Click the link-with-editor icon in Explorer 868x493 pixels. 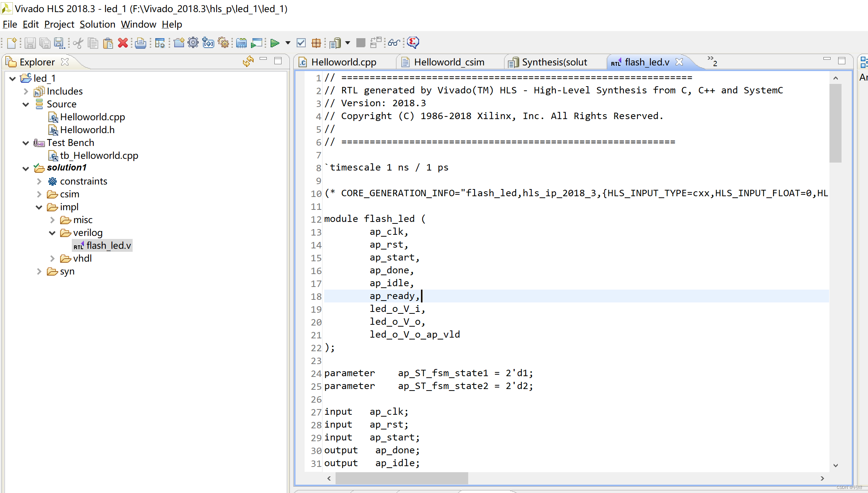pyautogui.click(x=248, y=61)
